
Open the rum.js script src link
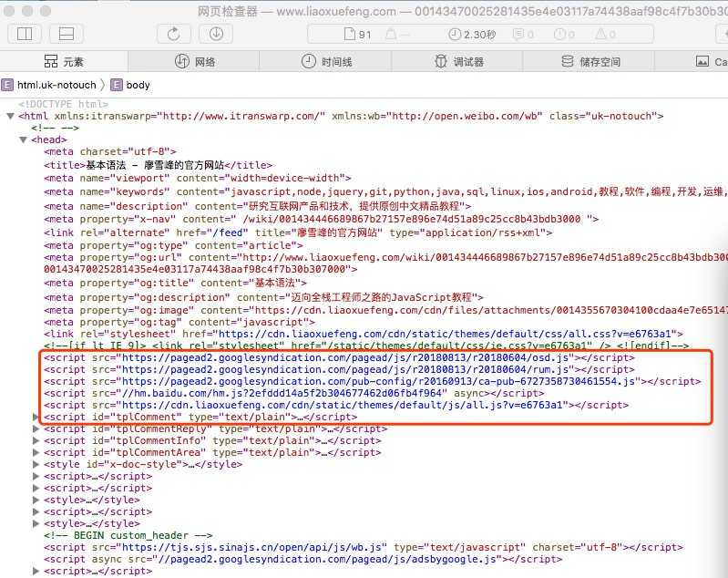pos(345,369)
